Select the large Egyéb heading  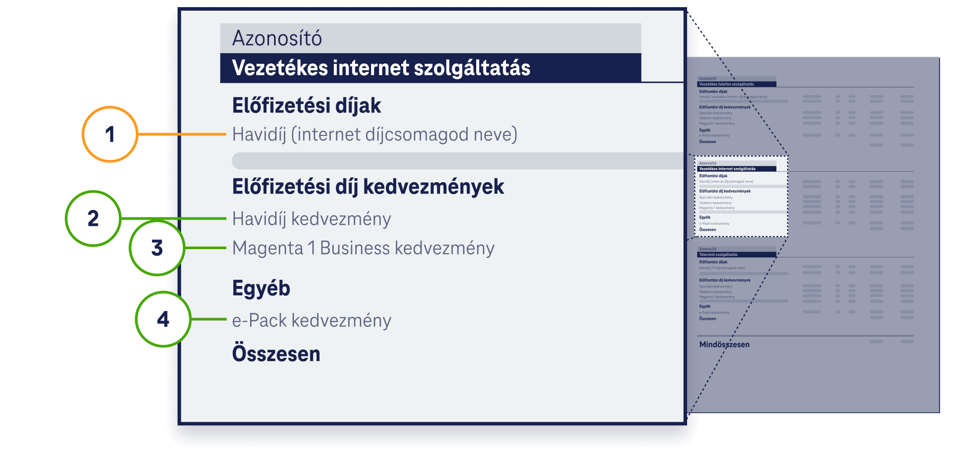(x=261, y=289)
